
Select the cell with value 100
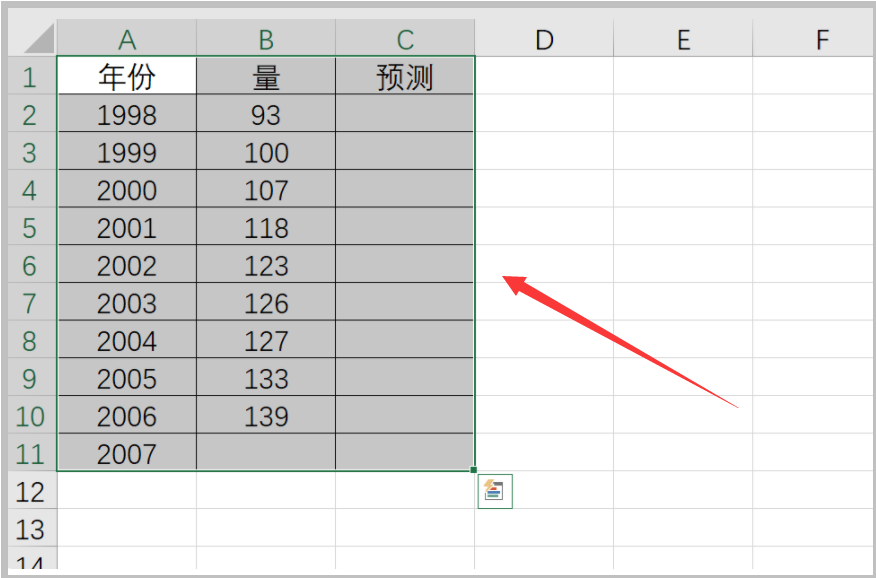click(x=266, y=151)
